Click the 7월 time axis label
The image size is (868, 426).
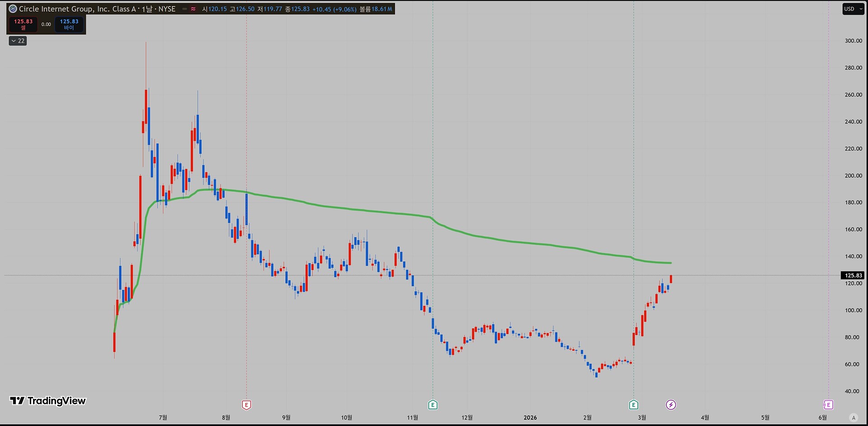pos(163,417)
